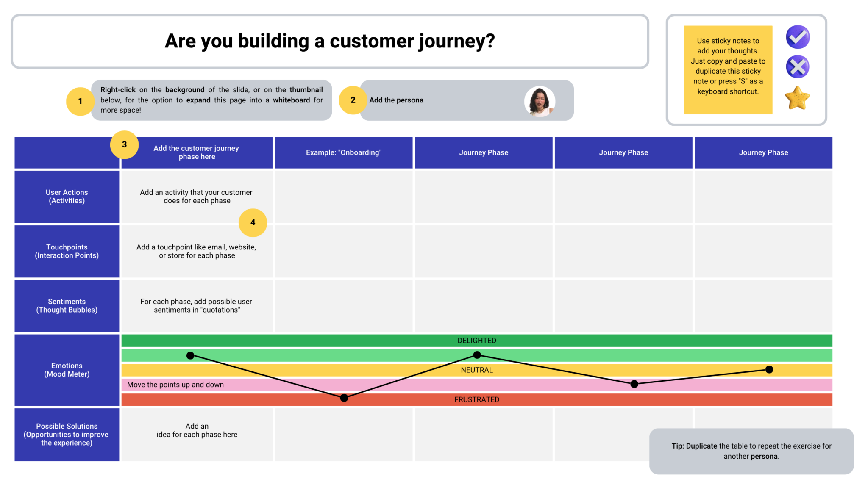
Task: Click the last mood point on NEUTRAL band
Action: tap(769, 370)
